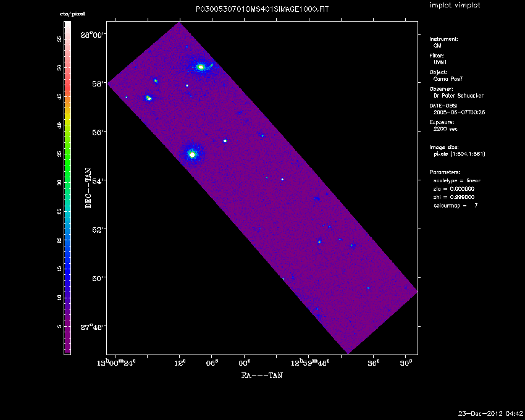
Task: Click the 'Parameters:' heading
Action: 445,172
